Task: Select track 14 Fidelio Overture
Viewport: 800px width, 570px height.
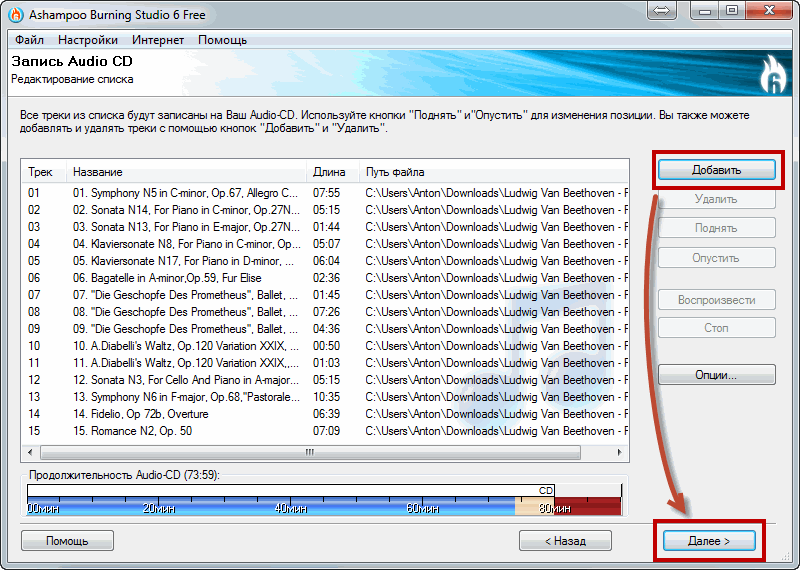Action: [x=325, y=414]
